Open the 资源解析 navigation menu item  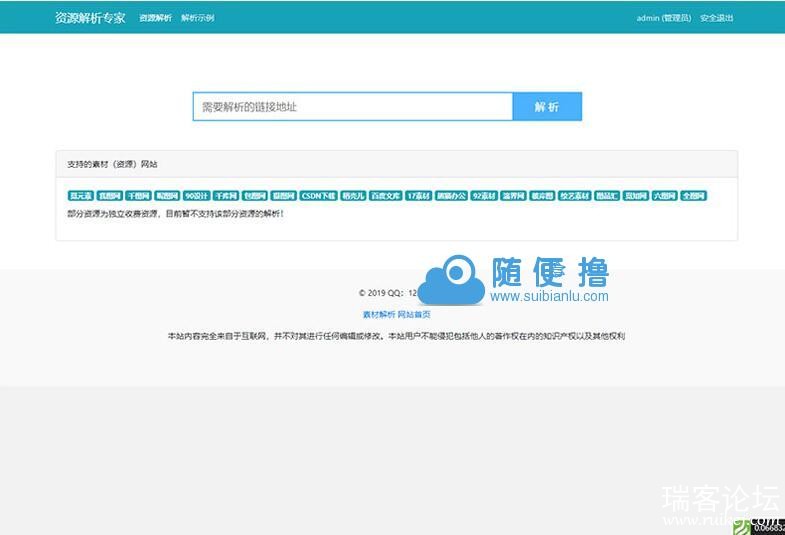tap(155, 18)
